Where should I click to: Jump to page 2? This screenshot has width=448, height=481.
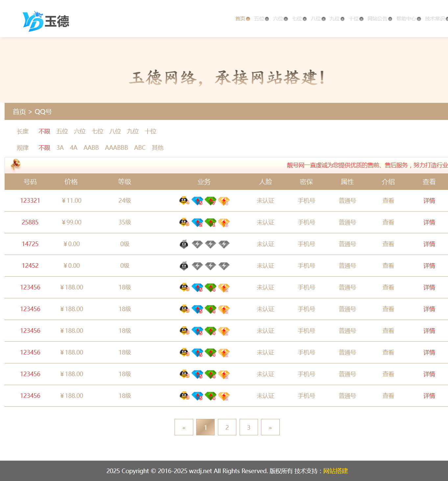tap(227, 427)
